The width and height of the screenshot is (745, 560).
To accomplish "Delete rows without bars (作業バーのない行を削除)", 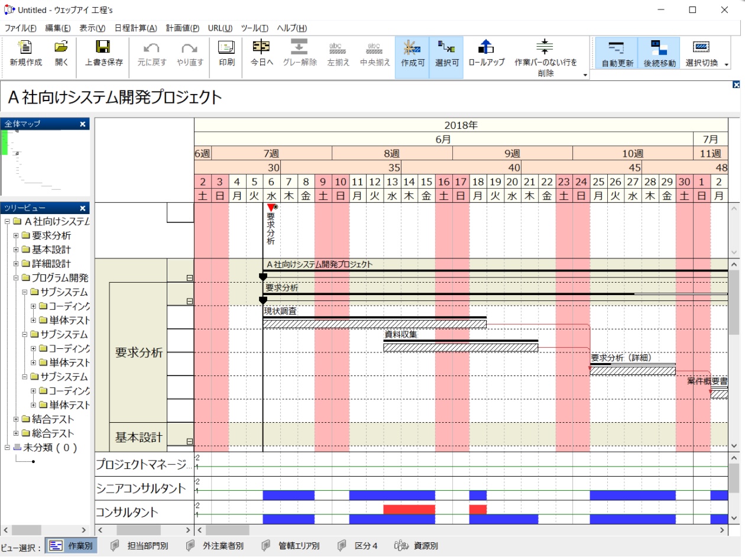I will pyautogui.click(x=545, y=57).
